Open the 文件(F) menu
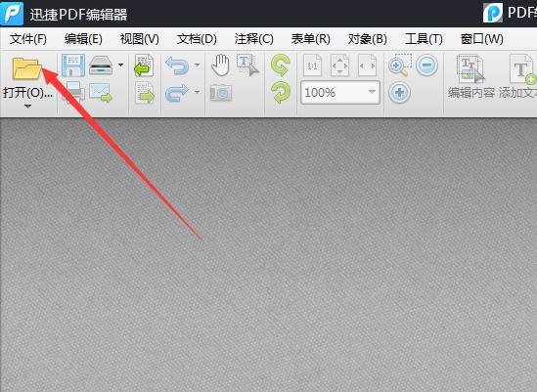The width and height of the screenshot is (537, 392). (28, 39)
